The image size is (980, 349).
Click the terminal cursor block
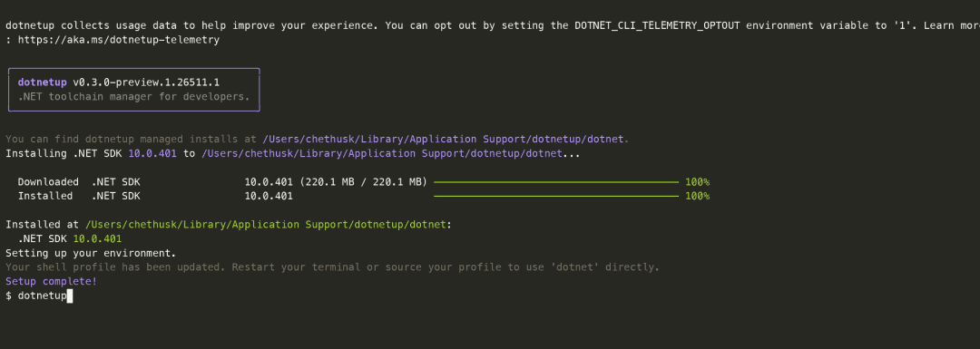pyautogui.click(x=70, y=296)
